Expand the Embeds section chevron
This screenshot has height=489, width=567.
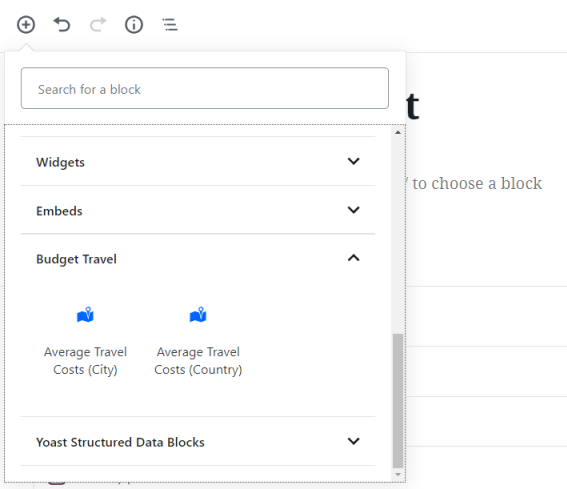[x=353, y=210]
